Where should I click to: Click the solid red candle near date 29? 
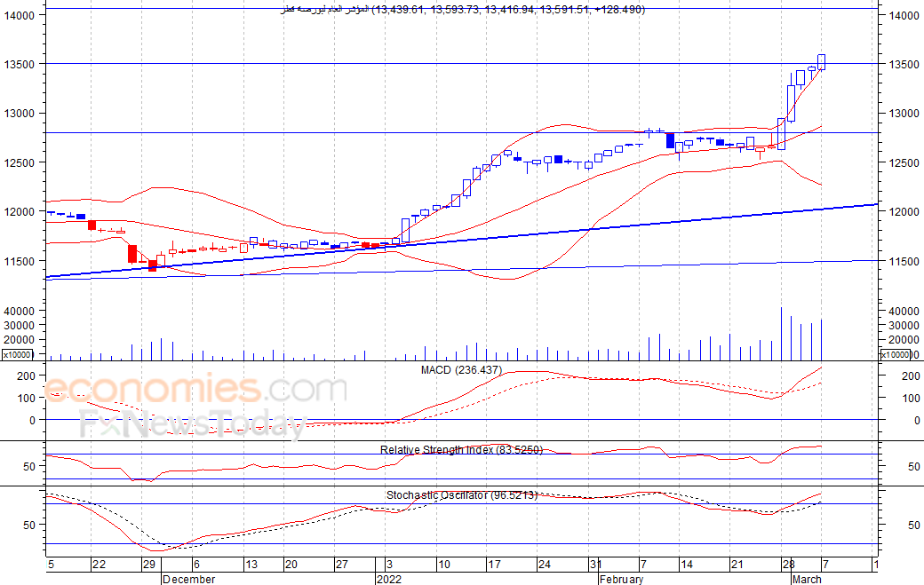152,265
